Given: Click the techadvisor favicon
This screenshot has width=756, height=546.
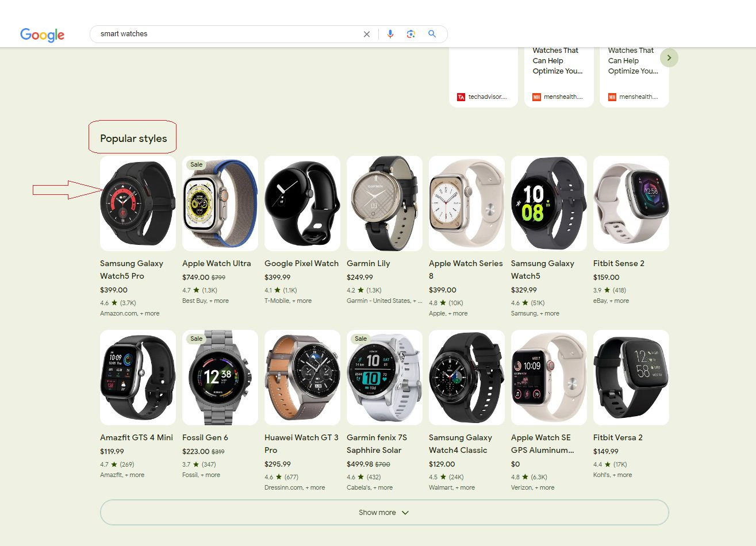Looking at the screenshot, I should tap(461, 97).
